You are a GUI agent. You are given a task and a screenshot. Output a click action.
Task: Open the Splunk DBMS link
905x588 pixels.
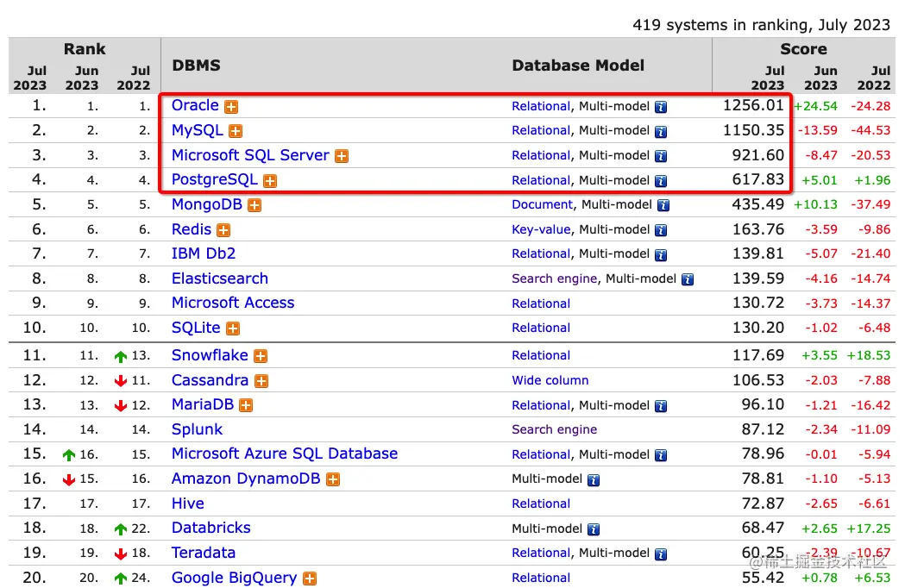197,429
